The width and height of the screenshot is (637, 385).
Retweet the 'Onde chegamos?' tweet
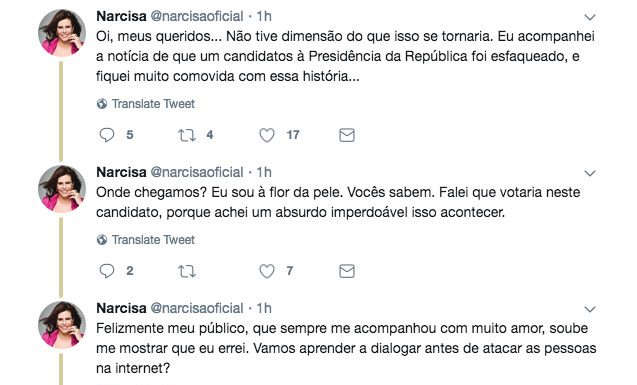coord(187,271)
